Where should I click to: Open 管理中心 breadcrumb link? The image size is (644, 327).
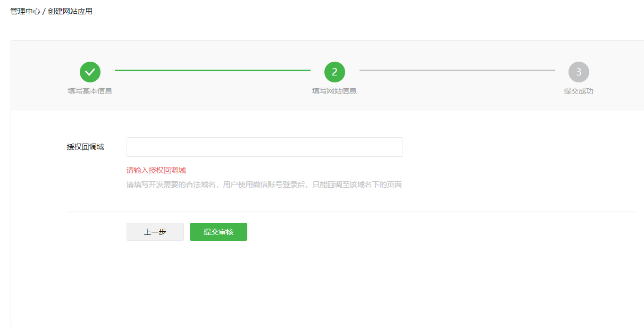25,11
